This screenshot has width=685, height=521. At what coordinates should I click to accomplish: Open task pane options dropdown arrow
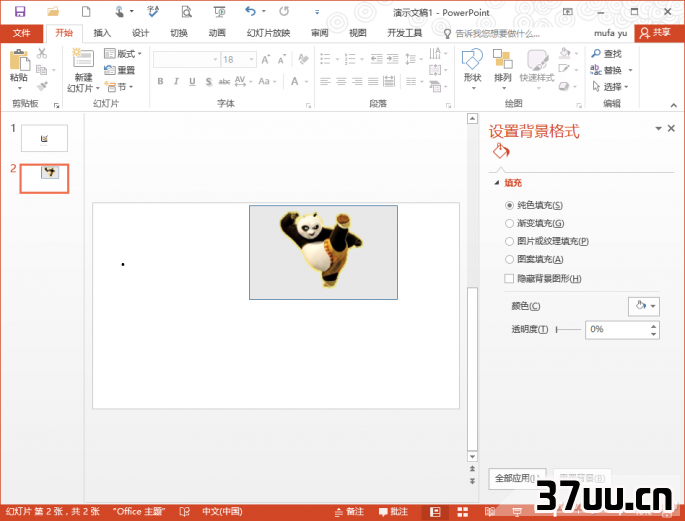658,128
